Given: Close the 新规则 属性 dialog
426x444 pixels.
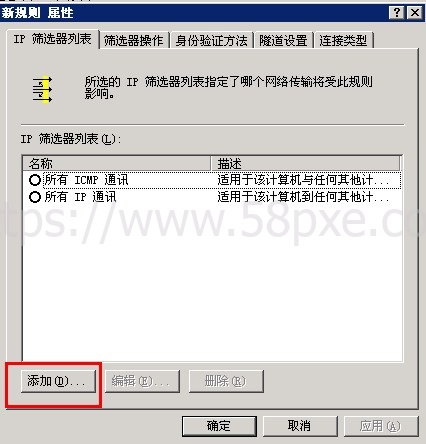Looking at the screenshot, I should pos(415,13).
